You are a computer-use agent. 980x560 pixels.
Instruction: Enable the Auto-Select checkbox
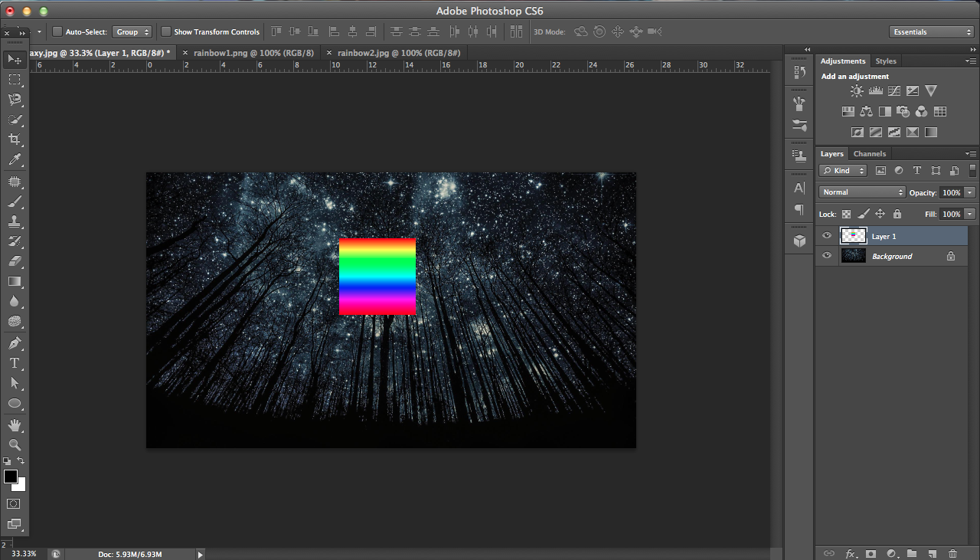pos(57,31)
